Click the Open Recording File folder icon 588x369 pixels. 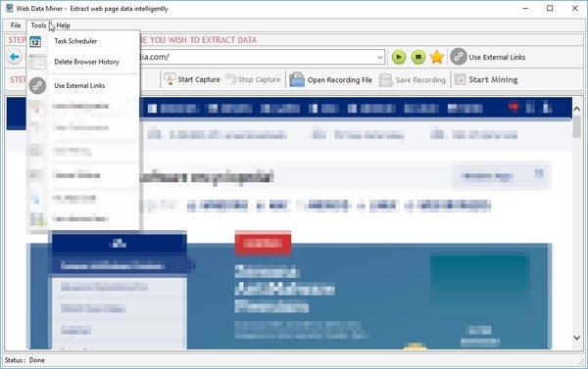(297, 80)
